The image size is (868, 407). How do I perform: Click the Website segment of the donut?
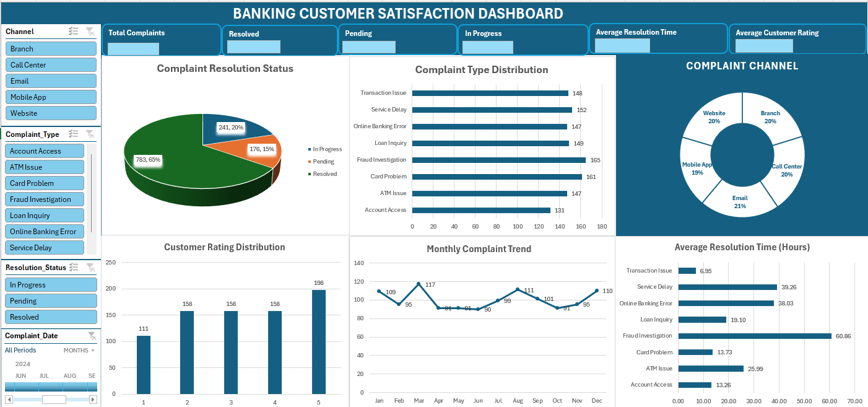coord(714,118)
